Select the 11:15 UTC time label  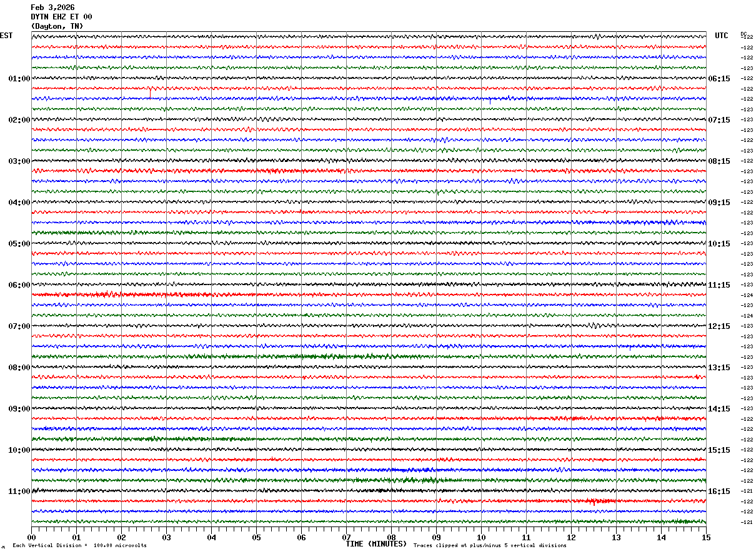click(x=719, y=285)
